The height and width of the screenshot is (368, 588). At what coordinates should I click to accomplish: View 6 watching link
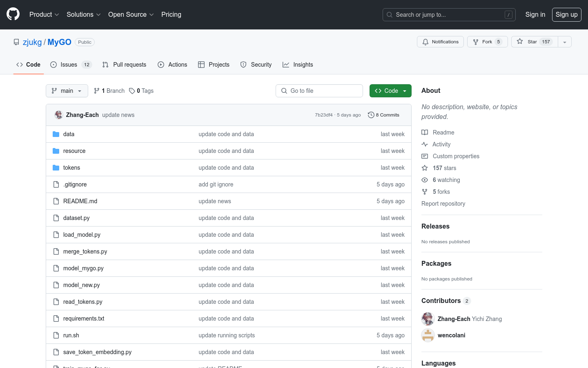tap(441, 180)
